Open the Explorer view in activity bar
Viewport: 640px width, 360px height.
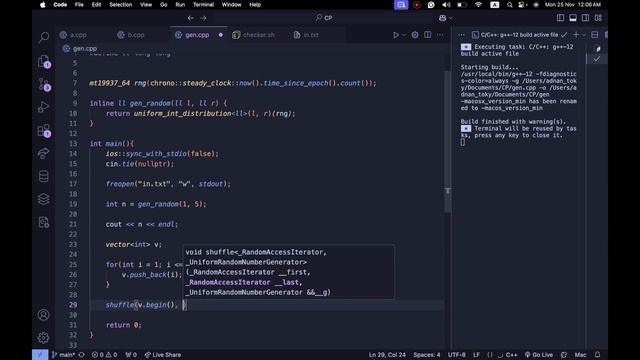[x=44, y=61]
